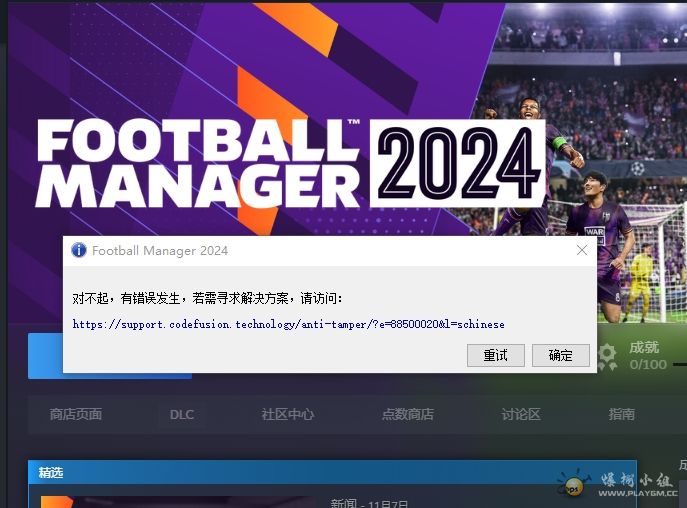
Task: Open the 商店页面 store page tab
Action: point(75,414)
